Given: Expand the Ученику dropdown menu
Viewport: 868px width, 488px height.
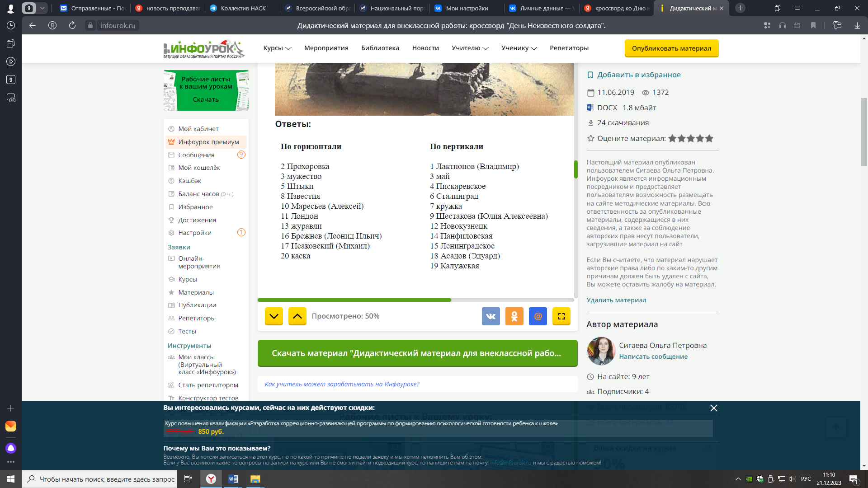Looking at the screenshot, I should 519,48.
